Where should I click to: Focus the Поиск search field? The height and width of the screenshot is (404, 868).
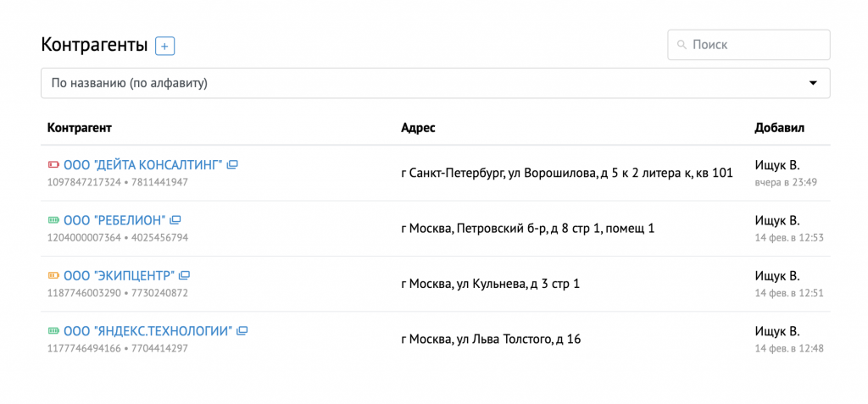[748, 45]
